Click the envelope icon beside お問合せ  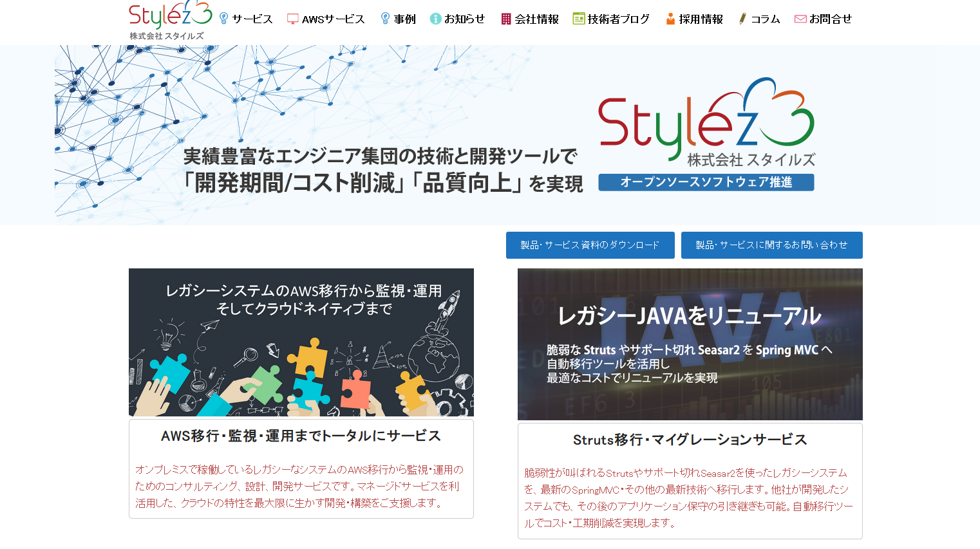[800, 19]
